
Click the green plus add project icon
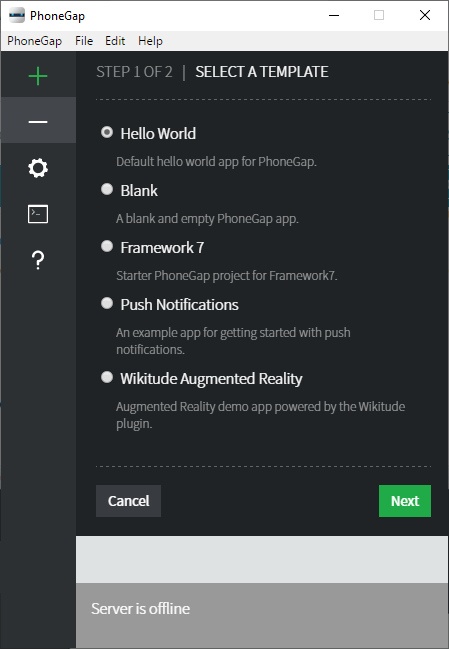click(38, 76)
